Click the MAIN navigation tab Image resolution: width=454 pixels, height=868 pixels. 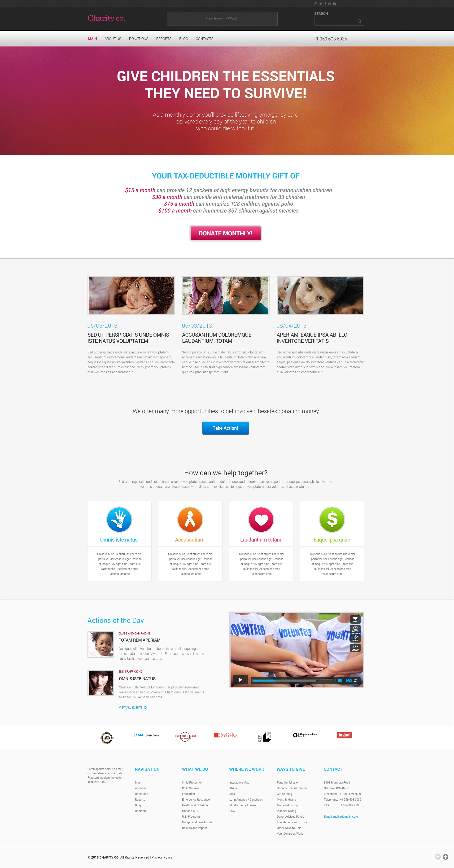click(92, 39)
